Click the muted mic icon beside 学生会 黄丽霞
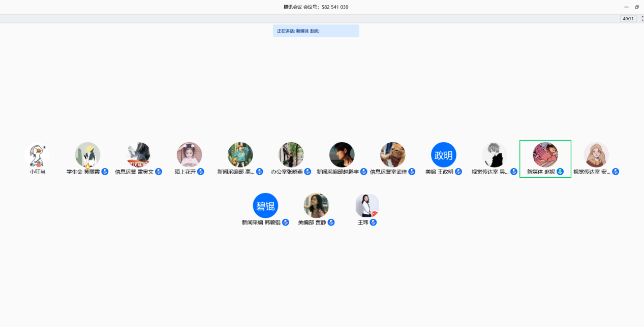644x327 pixels. (105, 172)
